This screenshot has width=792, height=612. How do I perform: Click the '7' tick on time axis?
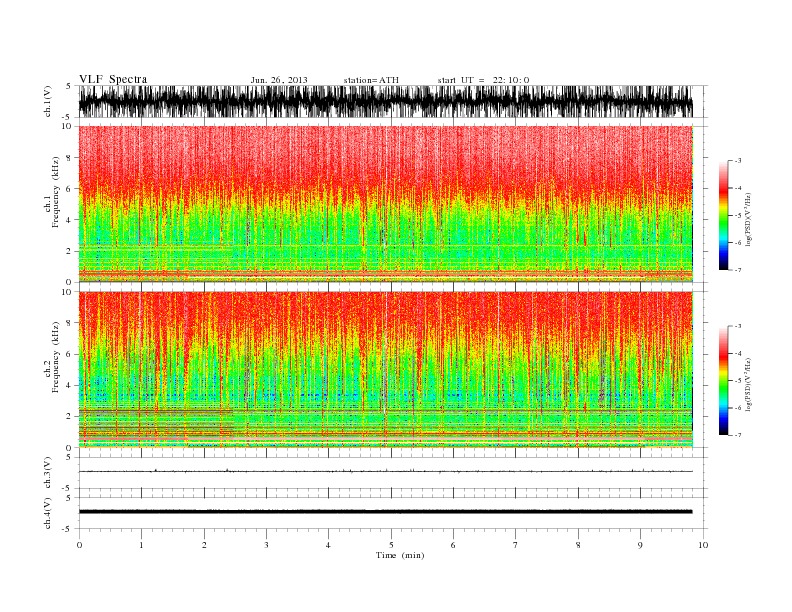point(516,545)
